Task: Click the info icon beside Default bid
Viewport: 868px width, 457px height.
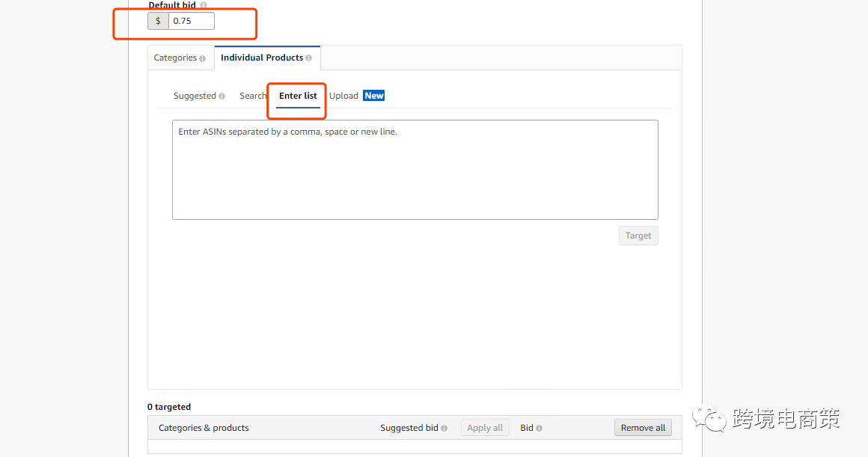Action: click(204, 5)
